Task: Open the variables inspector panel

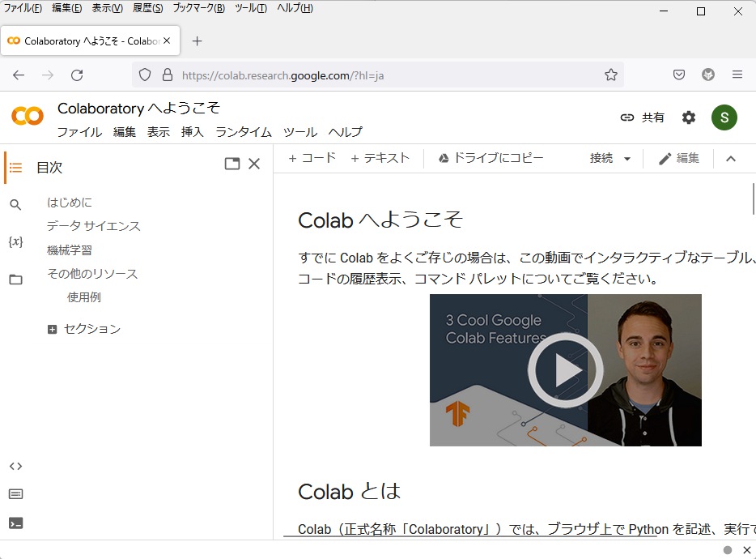Action: point(15,241)
